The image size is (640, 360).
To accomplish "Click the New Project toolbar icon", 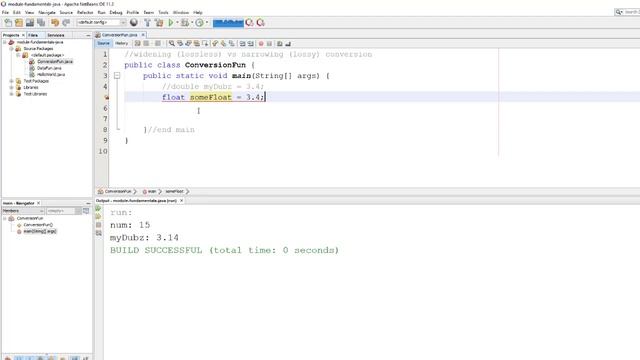I will point(19,23).
